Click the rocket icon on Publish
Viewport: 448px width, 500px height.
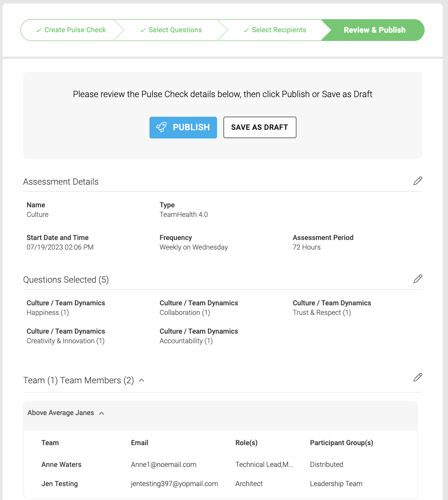tap(161, 127)
